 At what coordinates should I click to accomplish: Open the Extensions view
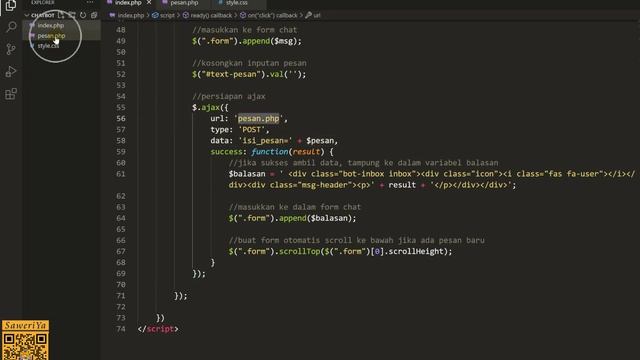click(11, 94)
